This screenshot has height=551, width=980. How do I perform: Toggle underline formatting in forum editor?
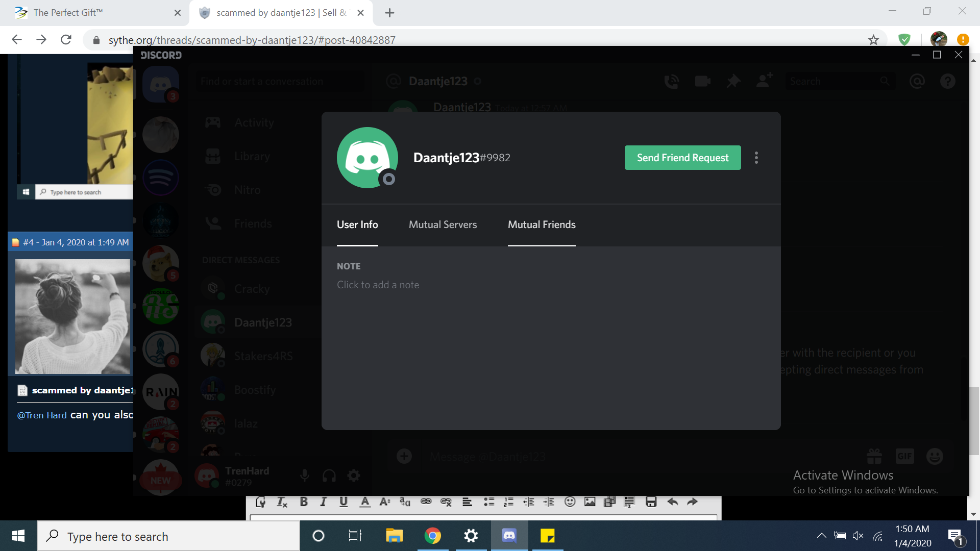[x=344, y=502]
